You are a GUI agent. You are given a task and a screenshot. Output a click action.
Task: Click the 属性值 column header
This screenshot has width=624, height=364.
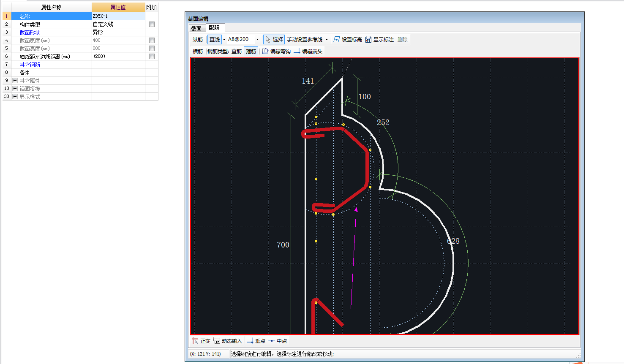tap(118, 7)
